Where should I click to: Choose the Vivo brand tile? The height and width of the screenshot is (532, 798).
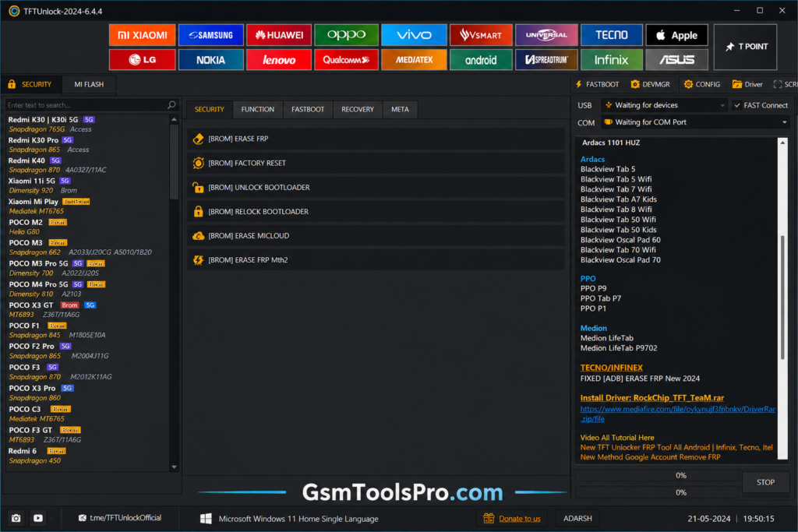(415, 35)
